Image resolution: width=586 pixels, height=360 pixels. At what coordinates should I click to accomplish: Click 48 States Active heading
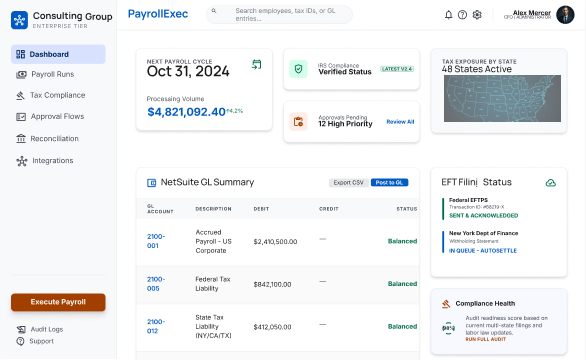(476, 69)
